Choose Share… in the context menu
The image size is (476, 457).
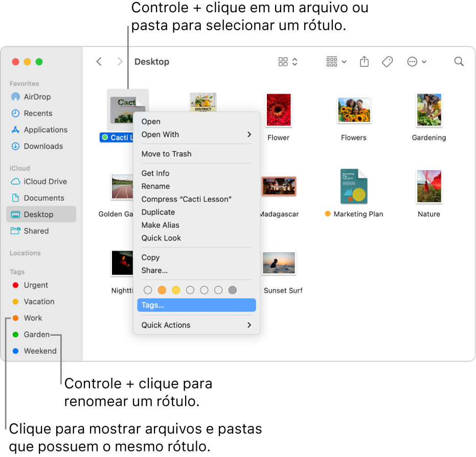pyautogui.click(x=196, y=270)
